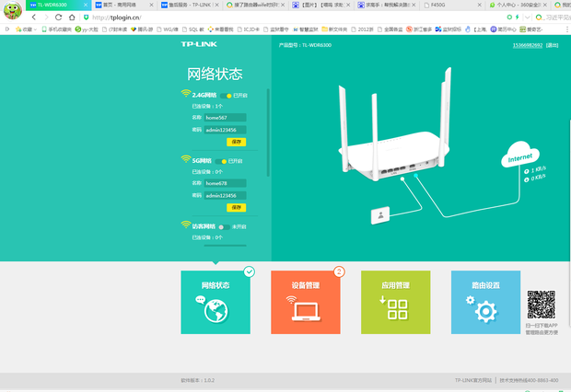Click the account link 15366982692

pyautogui.click(x=528, y=45)
